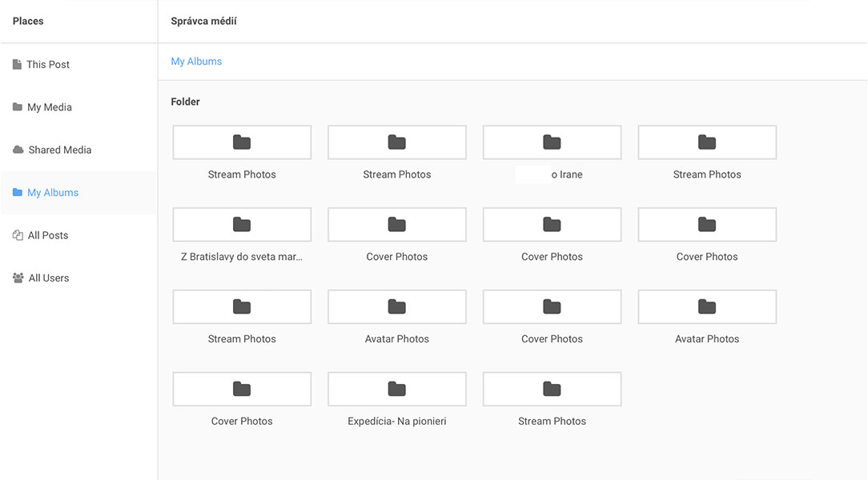The height and width of the screenshot is (480, 868).
Task: Open Stream Photos folder directly below Z Bratislavy folder
Action: pyautogui.click(x=242, y=307)
